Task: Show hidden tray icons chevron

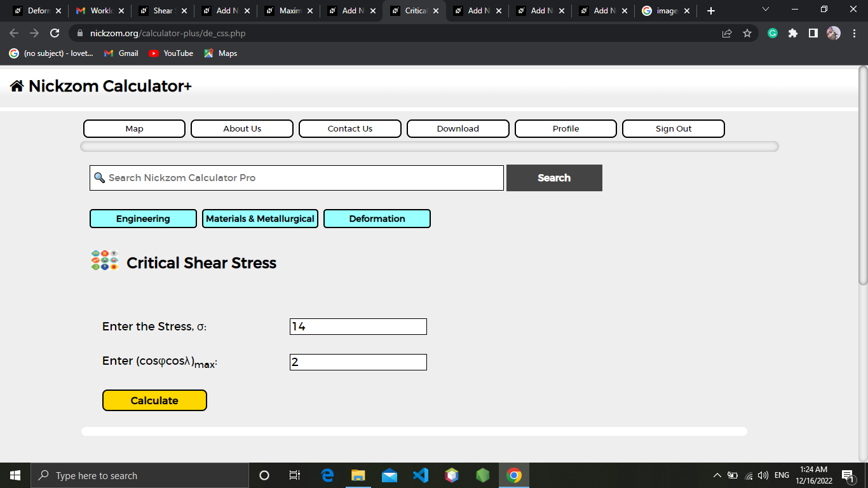Action: 717,475
